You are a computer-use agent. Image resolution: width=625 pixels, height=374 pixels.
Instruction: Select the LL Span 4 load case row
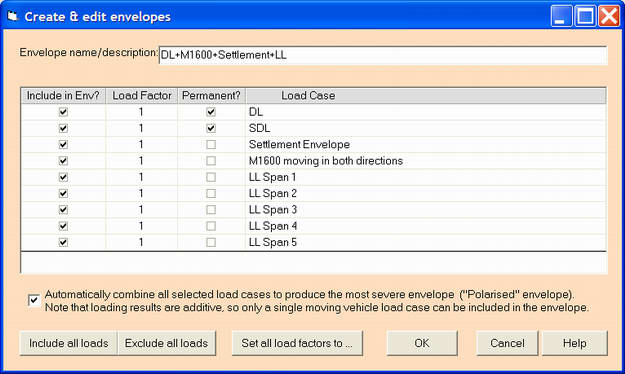[x=313, y=226]
